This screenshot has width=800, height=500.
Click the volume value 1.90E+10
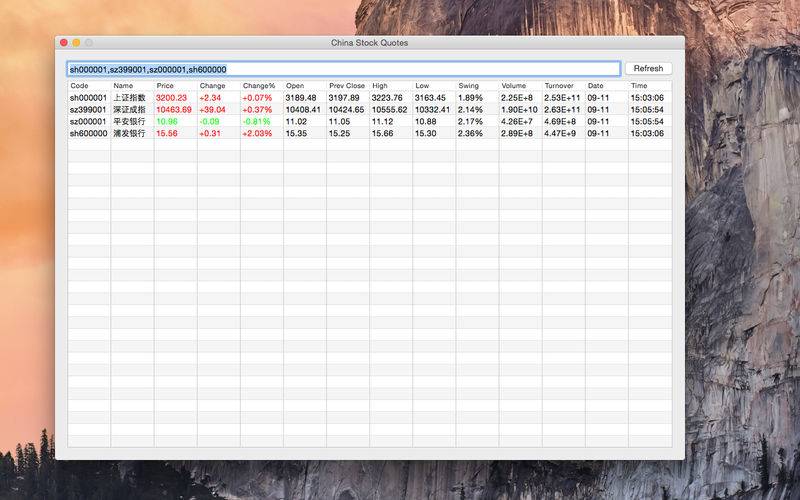pos(519,110)
